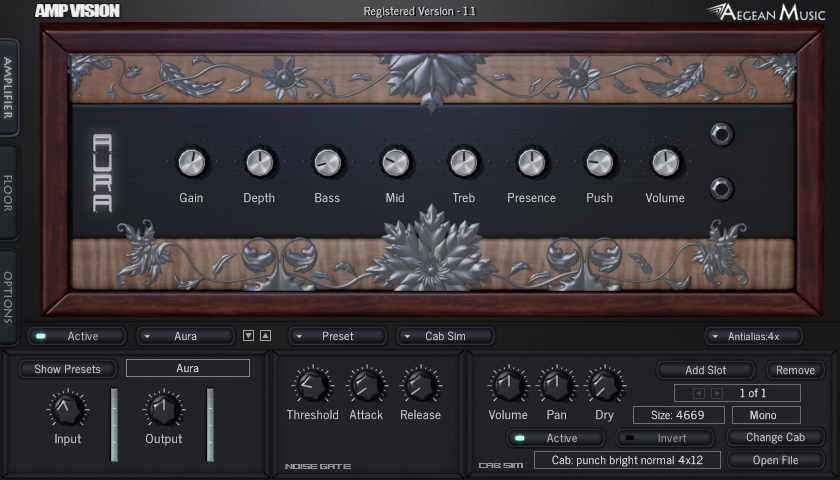840x480 pixels.
Task: Click the Treb knob
Action: 463,162
